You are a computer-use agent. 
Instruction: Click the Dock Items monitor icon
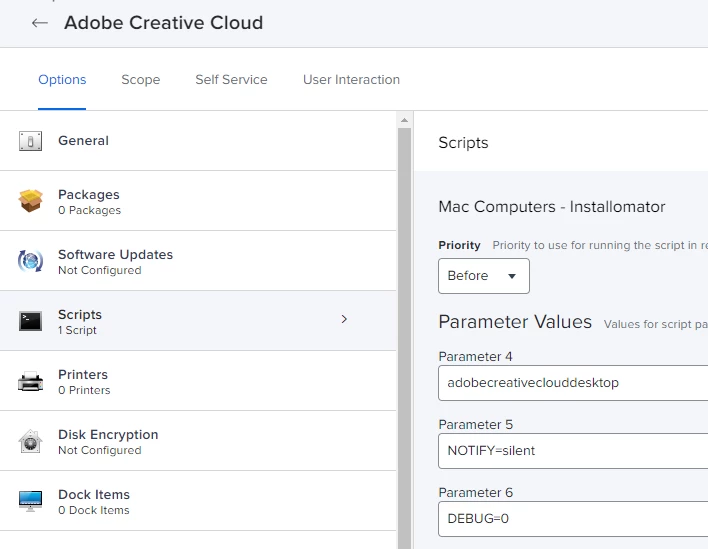(30, 501)
